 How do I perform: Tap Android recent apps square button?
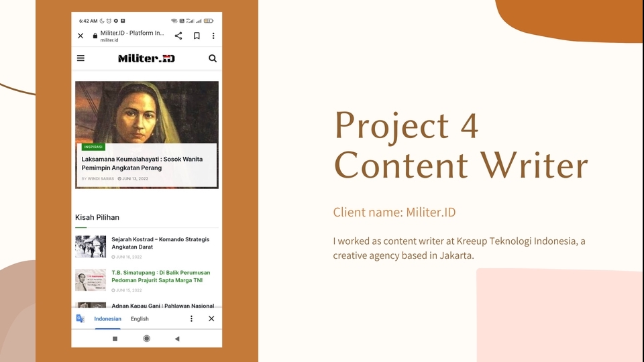[x=115, y=339]
